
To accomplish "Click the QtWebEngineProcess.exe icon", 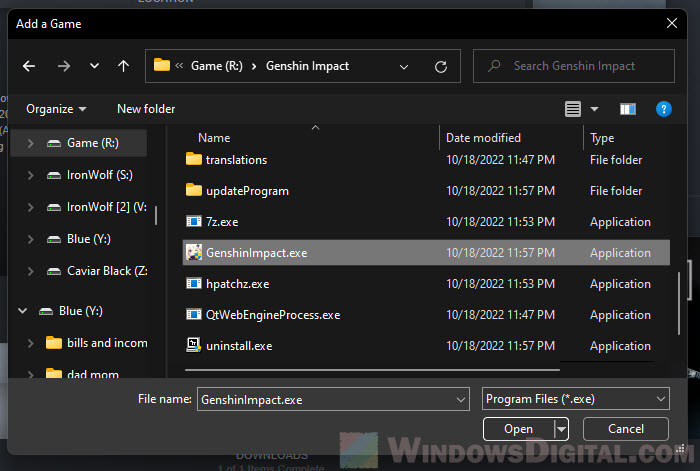I will [194, 314].
